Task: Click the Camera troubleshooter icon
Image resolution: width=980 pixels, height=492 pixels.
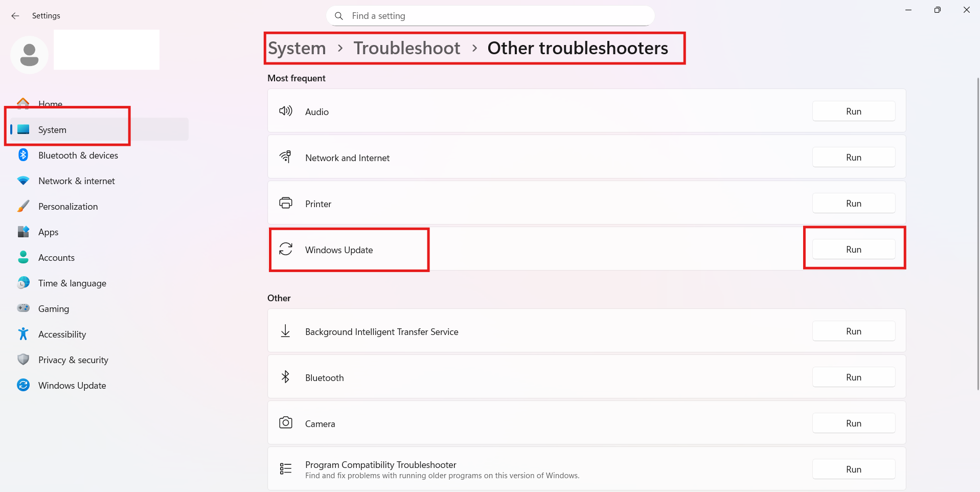Action: click(x=286, y=423)
